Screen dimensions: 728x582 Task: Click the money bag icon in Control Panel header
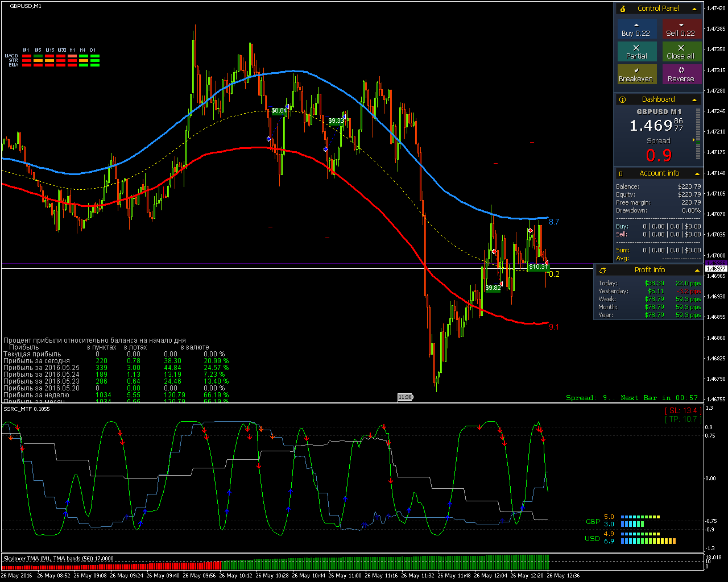(x=623, y=9)
